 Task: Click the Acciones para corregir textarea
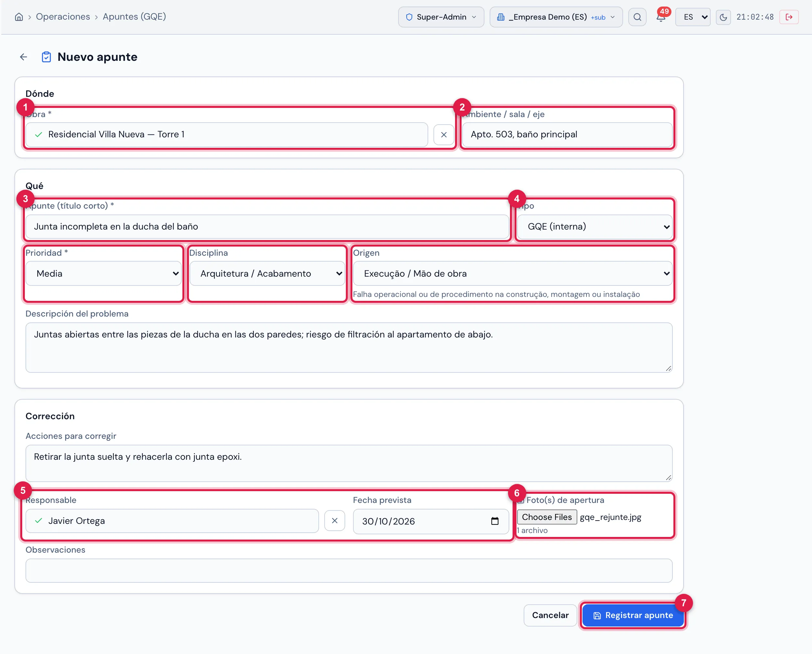(349, 463)
